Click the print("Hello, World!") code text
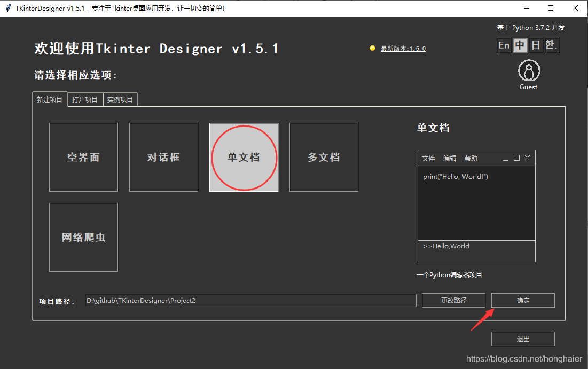The width and height of the screenshot is (588, 369). pyautogui.click(x=456, y=177)
